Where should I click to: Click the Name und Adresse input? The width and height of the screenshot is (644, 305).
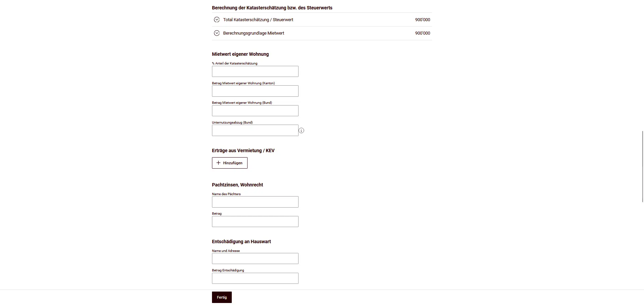pyautogui.click(x=255, y=259)
